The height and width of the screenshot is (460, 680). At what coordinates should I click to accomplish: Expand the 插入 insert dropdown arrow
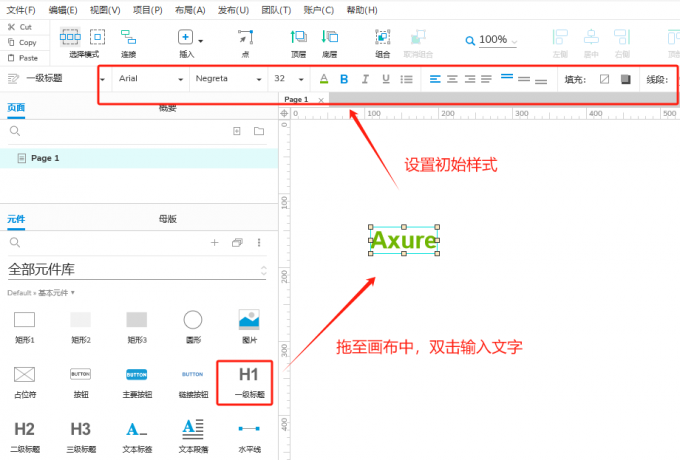[201, 41]
